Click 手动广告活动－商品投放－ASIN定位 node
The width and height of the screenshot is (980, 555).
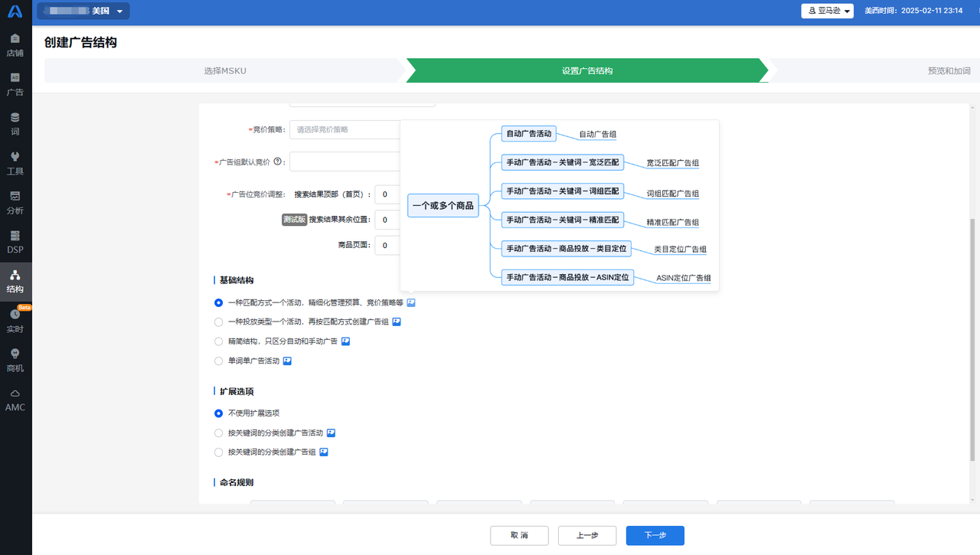point(567,277)
